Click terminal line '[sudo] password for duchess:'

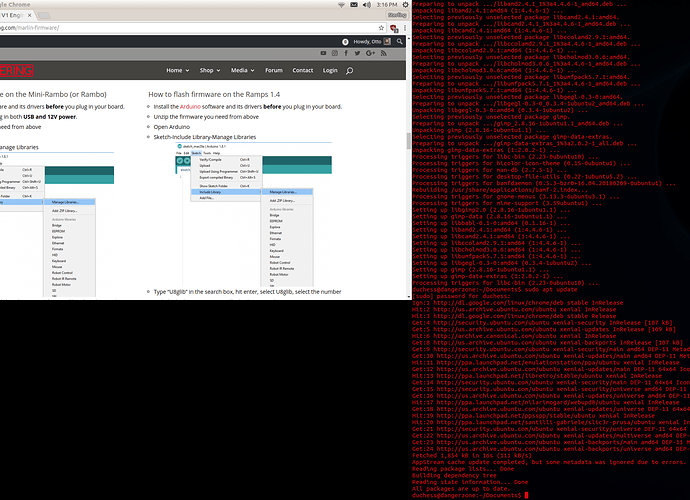click(x=459, y=296)
